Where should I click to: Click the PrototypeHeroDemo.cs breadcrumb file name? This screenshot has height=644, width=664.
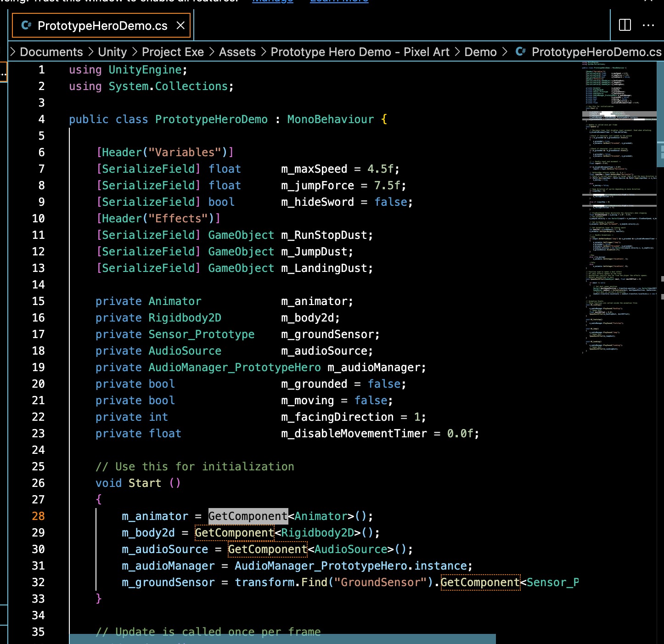pos(596,52)
